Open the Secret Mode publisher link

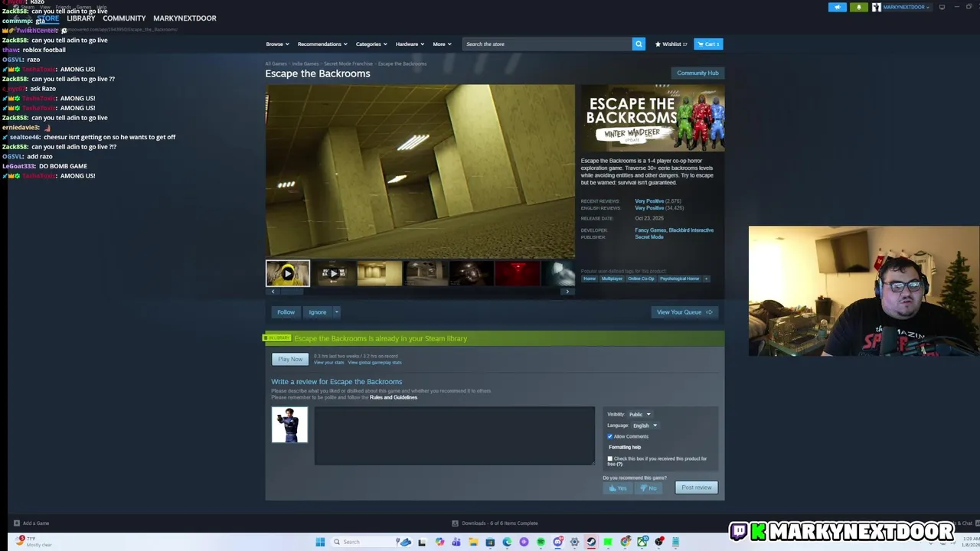click(x=648, y=237)
